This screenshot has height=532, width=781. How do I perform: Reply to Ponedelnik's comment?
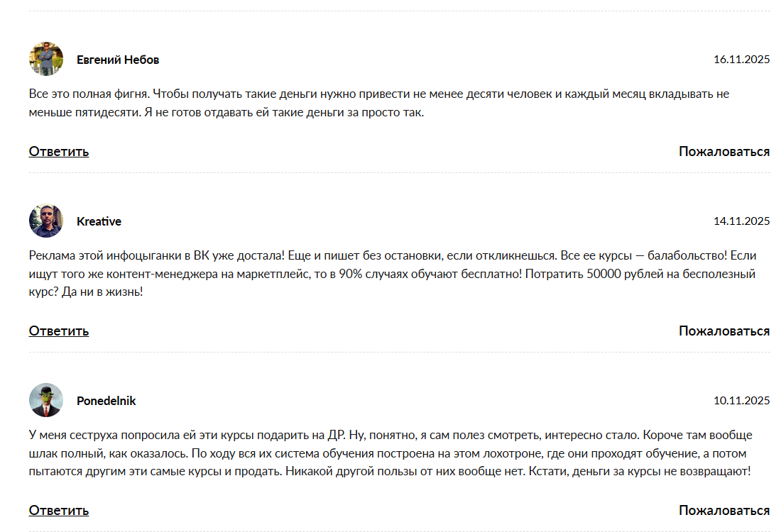59,510
